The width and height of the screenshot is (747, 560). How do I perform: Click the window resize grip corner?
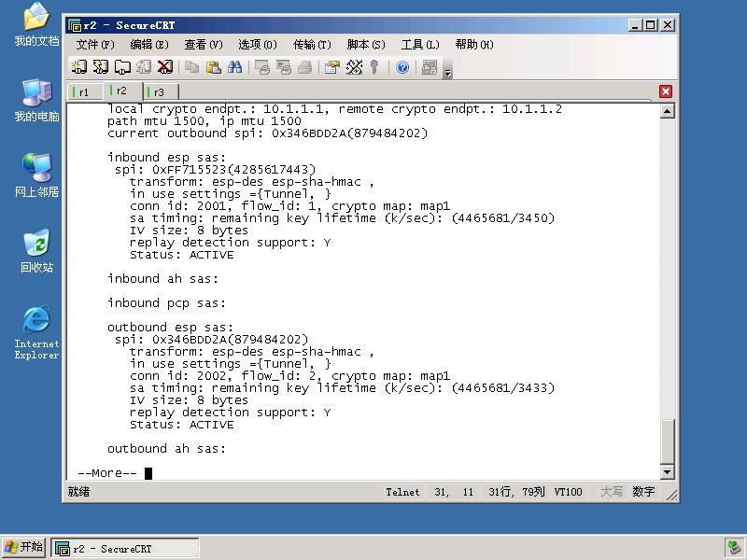[672, 496]
